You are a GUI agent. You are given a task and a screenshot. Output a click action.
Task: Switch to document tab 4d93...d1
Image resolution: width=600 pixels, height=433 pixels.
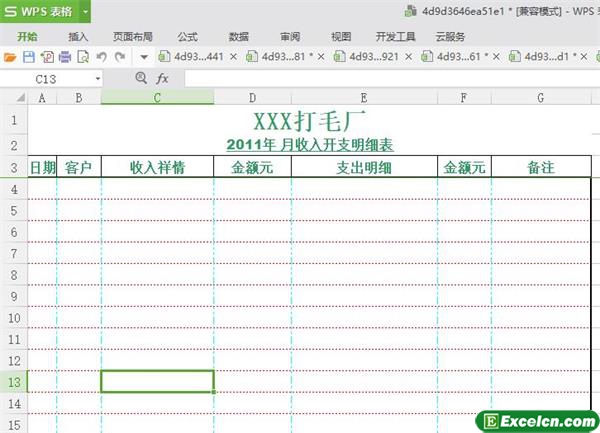(x=546, y=57)
